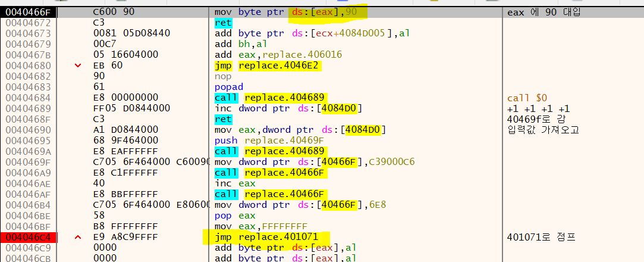The image size is (644, 262).
Task: Click comment 'eax 에 90 대입'
Action: click(x=544, y=12)
